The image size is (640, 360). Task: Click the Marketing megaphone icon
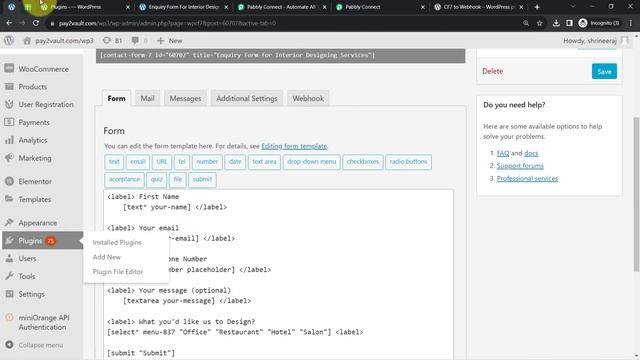[9, 158]
